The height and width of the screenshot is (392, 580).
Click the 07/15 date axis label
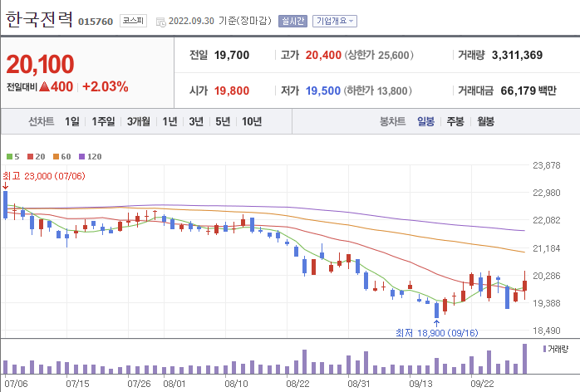tap(77, 384)
